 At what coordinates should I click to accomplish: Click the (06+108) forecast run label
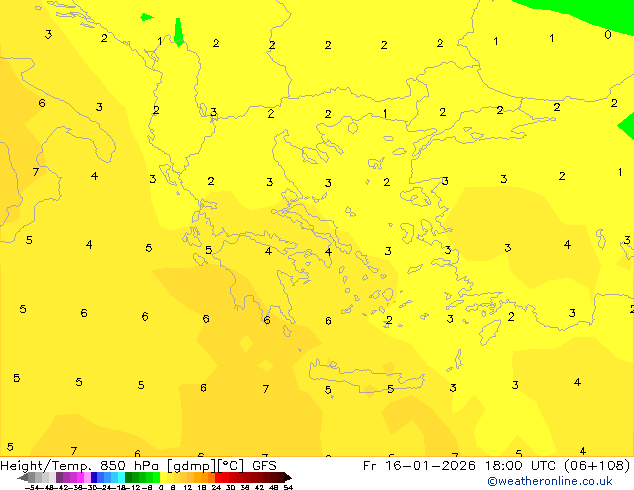point(597,466)
